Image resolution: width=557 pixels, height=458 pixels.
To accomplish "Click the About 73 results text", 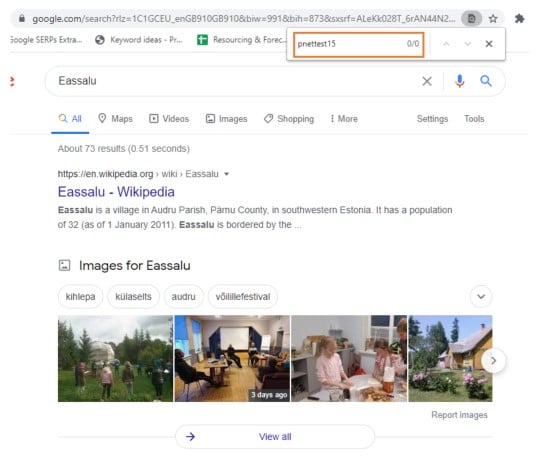I will [124, 149].
